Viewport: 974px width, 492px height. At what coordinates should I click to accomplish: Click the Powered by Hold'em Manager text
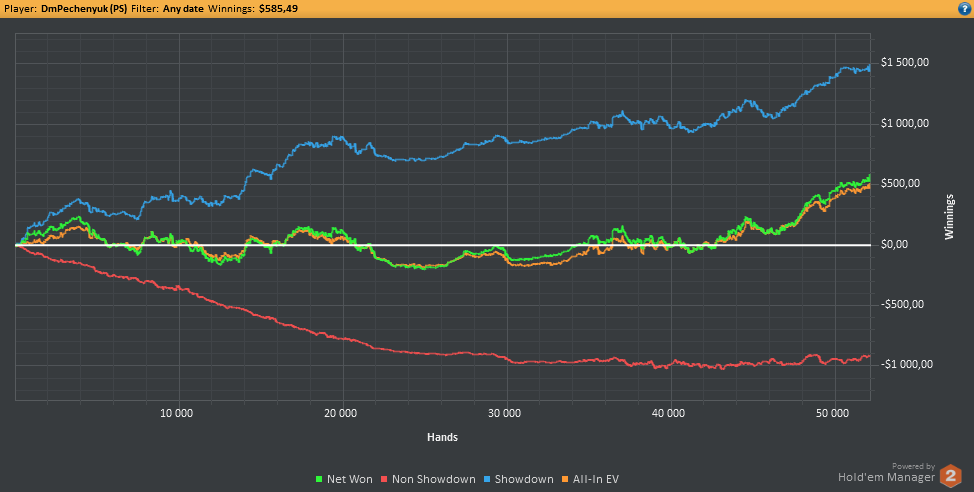[x=886, y=473]
